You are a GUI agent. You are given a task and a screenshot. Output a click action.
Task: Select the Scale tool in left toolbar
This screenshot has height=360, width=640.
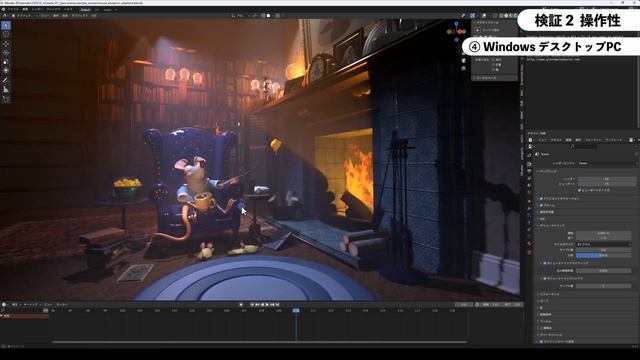tap(6, 62)
